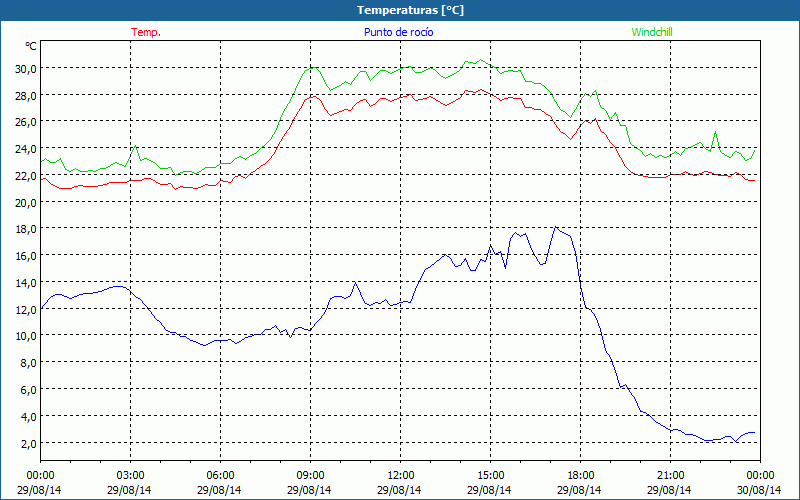Image resolution: width=800 pixels, height=500 pixels.
Task: Click the 12,0 y-axis value
Action: (26, 310)
